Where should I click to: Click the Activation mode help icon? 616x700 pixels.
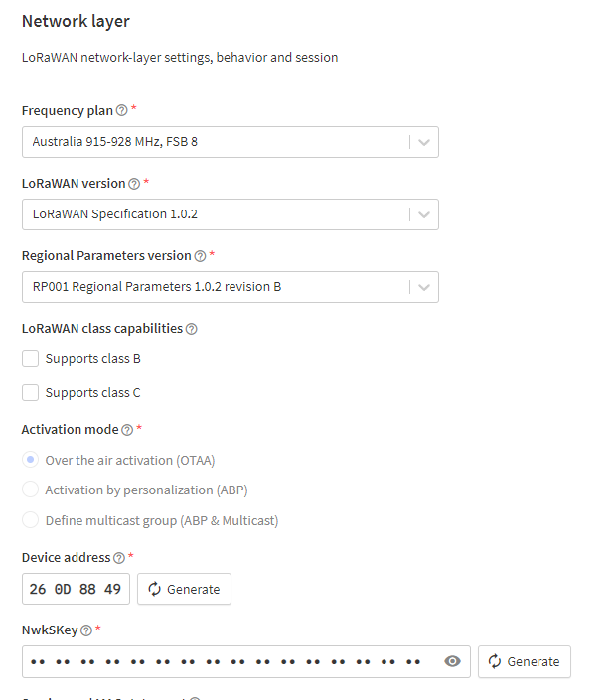click(127, 430)
